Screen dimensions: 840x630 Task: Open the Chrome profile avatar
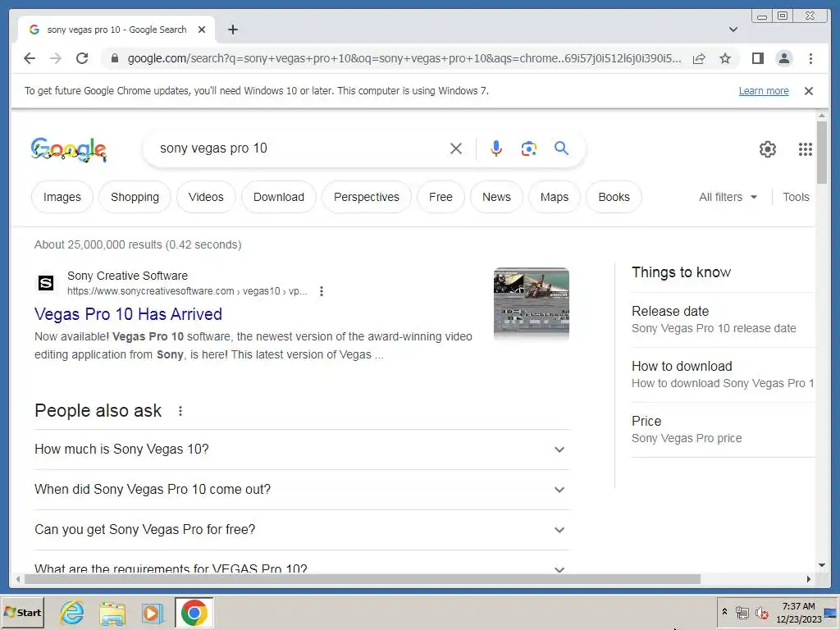click(784, 58)
